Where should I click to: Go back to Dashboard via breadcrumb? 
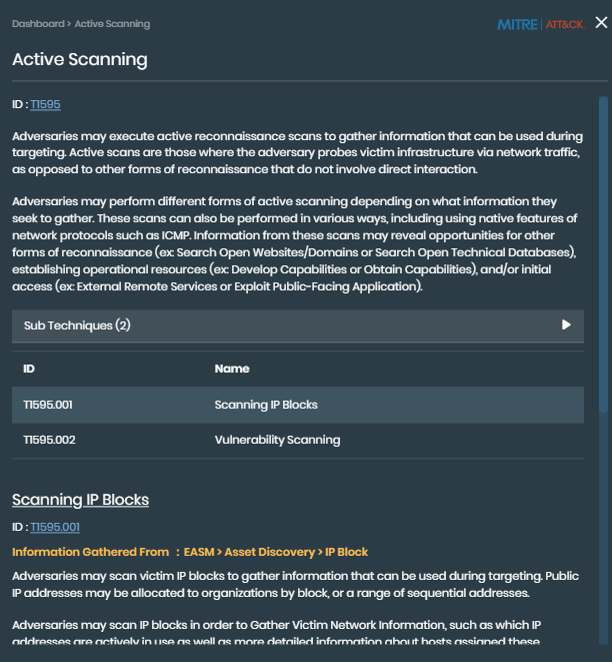point(36,24)
